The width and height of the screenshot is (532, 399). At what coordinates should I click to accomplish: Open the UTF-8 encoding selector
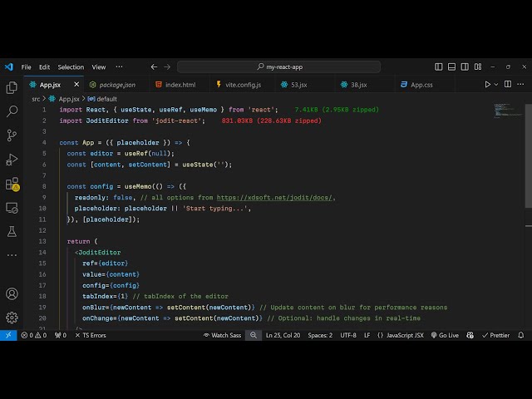click(347, 335)
